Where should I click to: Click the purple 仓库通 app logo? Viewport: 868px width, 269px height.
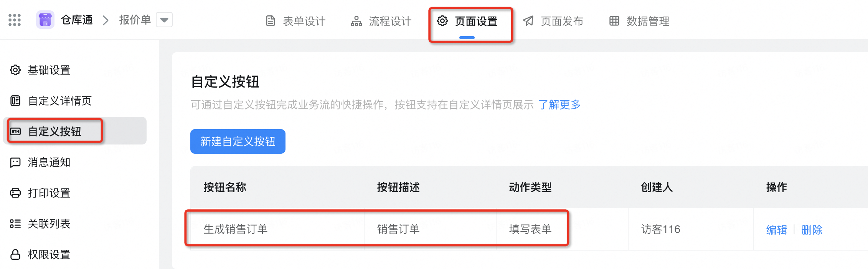[45, 20]
